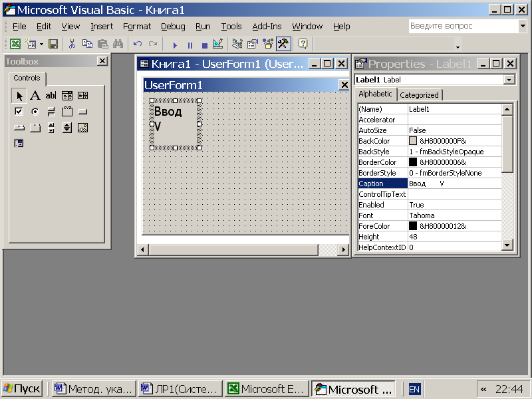Click the Caption value 'Ввод V'

[455, 184]
